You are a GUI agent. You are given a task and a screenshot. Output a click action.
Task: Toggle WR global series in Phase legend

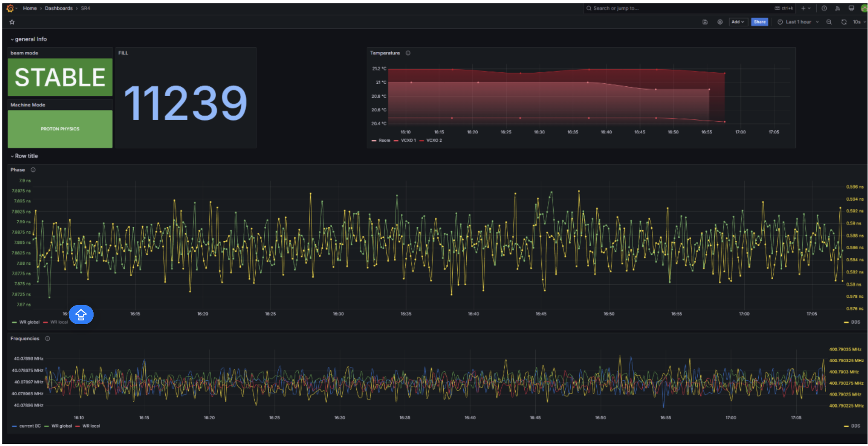click(x=29, y=322)
